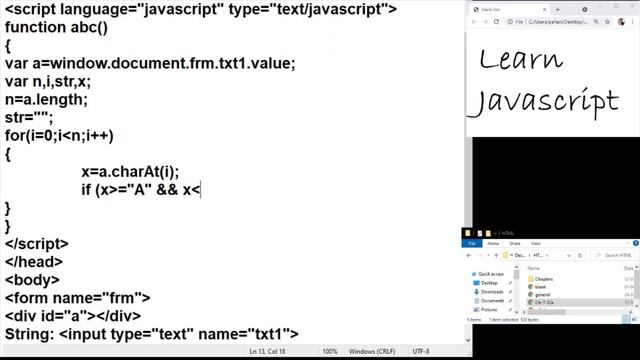
Task: Refresh the File Explorer folder
Action: 580,256
